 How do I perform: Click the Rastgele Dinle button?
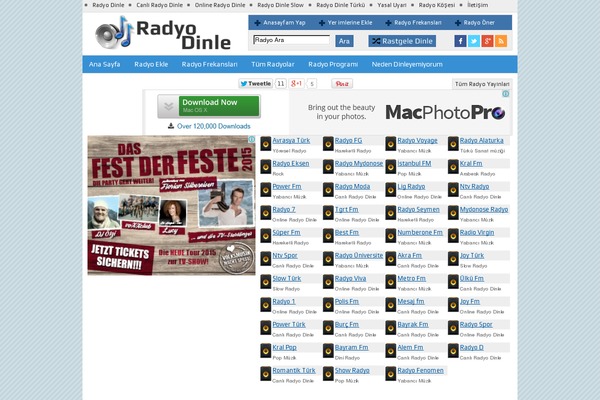click(402, 41)
